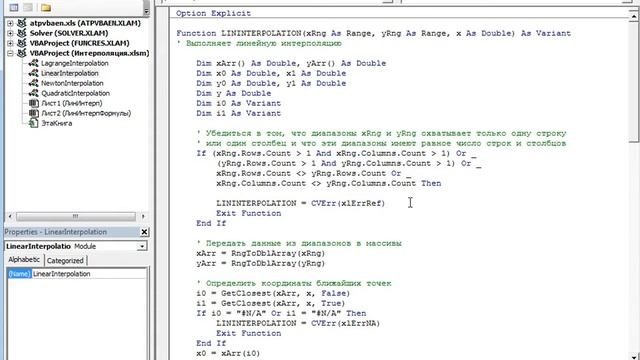Screen dimensions: 640x360
Task: Switch to the Alphabetic tab
Action: (x=24, y=260)
